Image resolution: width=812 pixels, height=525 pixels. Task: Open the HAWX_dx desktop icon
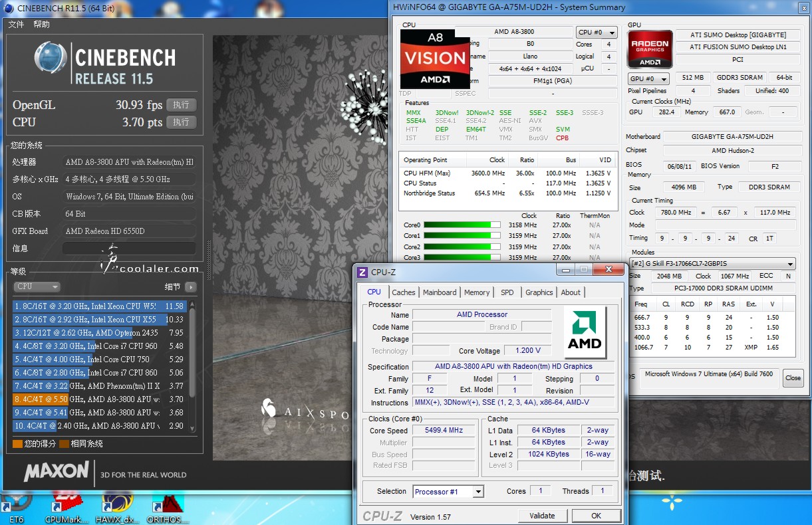(116, 509)
